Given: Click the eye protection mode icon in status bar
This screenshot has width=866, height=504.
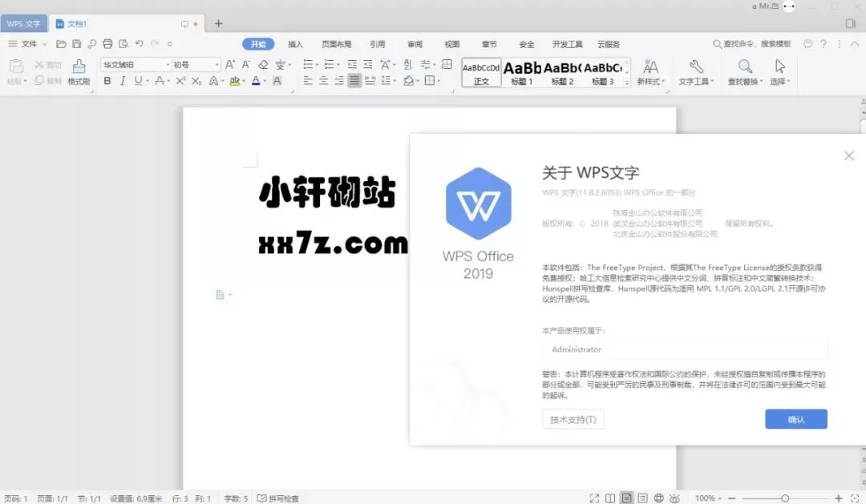Looking at the screenshot, I should (675, 498).
